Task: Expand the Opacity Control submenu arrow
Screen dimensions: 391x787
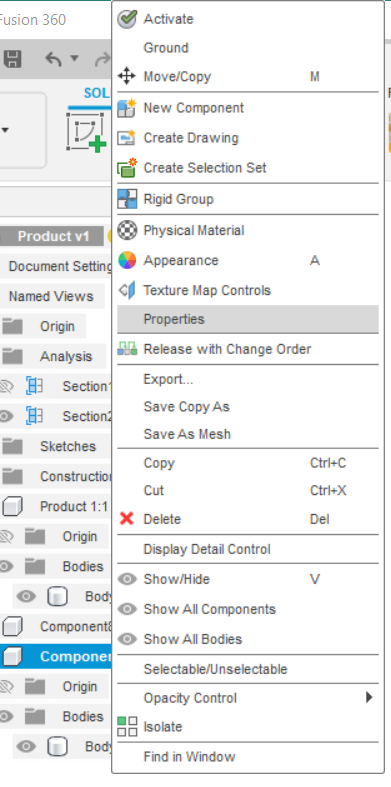Action: click(369, 697)
